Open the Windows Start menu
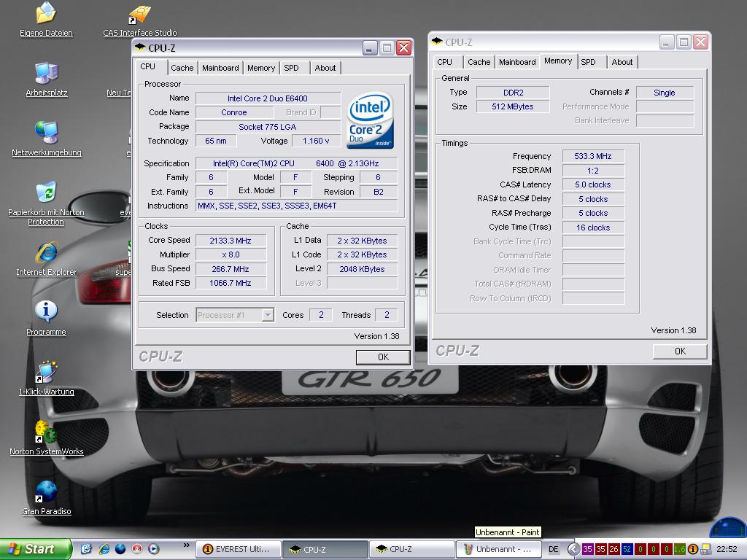Screen dimensions: 747x560 [x=36, y=549]
